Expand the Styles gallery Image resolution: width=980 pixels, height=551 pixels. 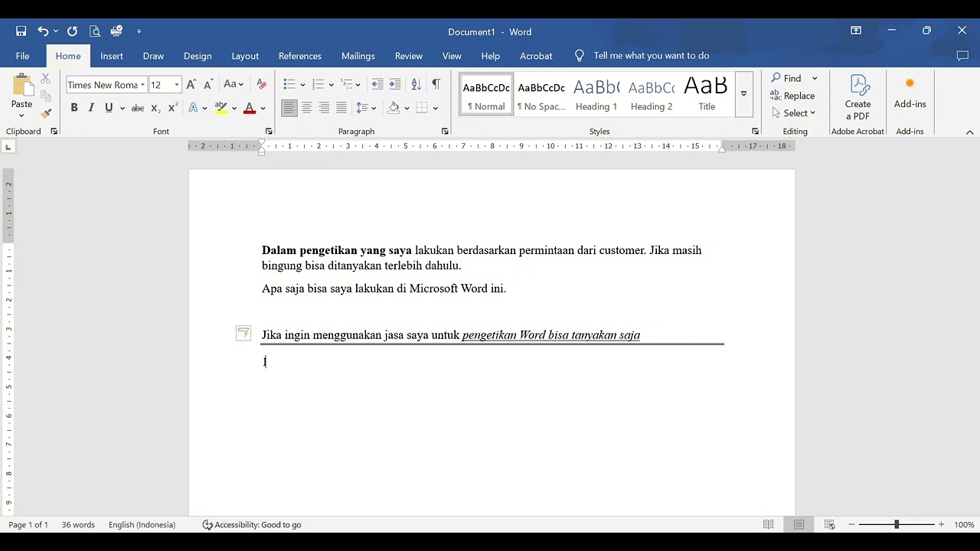tap(743, 94)
